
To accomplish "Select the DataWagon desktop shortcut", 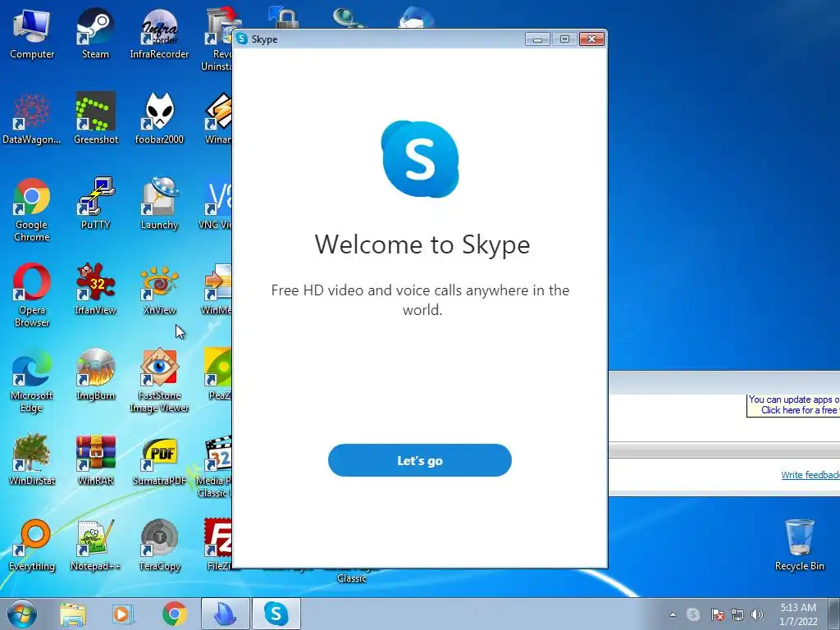I will 32,118.
